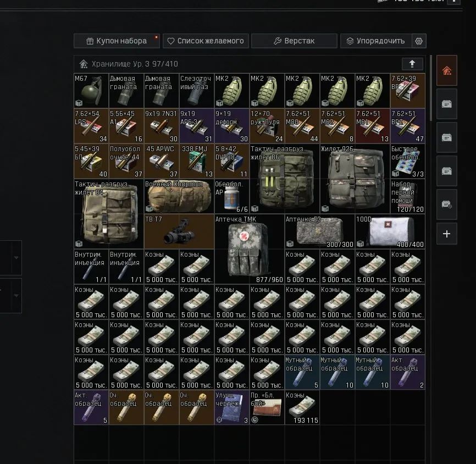This screenshot has width=476, height=464.
Task: Select Военный Chapman bag
Action: click(x=179, y=196)
